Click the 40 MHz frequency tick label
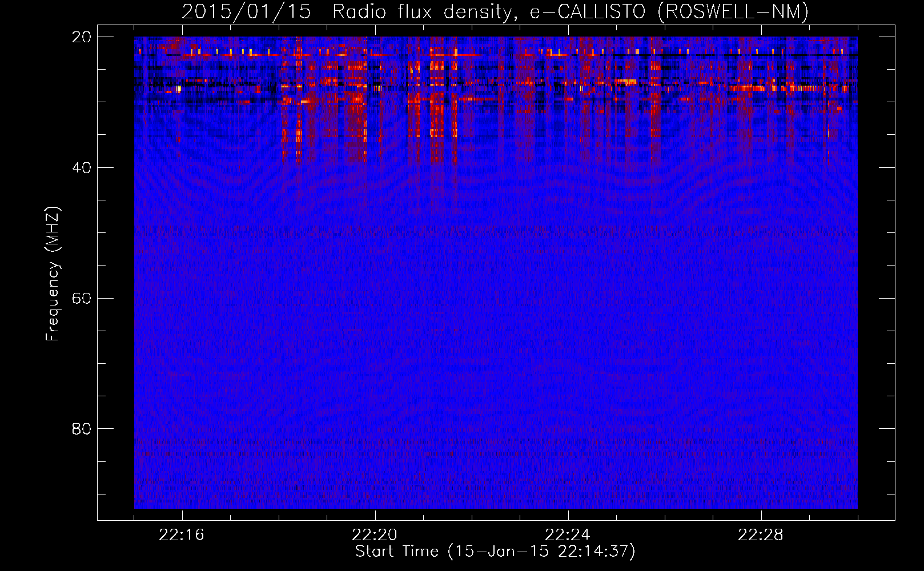Image resolution: width=924 pixels, height=571 pixels. click(82, 168)
